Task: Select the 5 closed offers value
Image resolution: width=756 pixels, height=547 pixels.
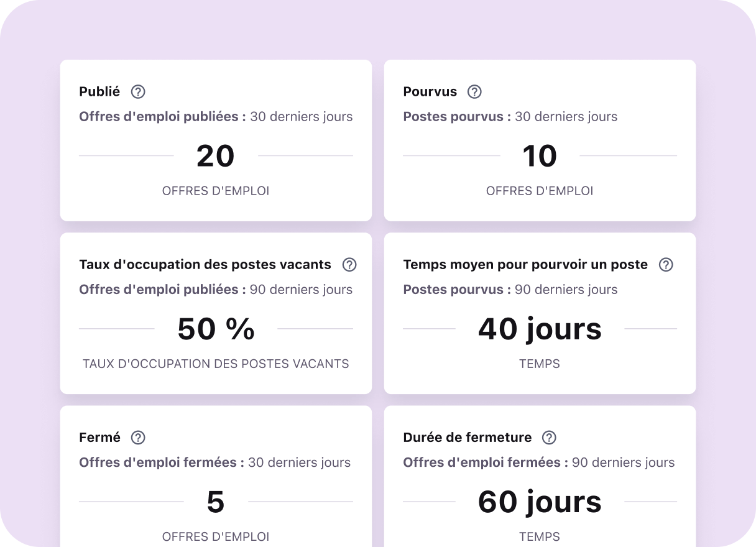Action: click(216, 502)
